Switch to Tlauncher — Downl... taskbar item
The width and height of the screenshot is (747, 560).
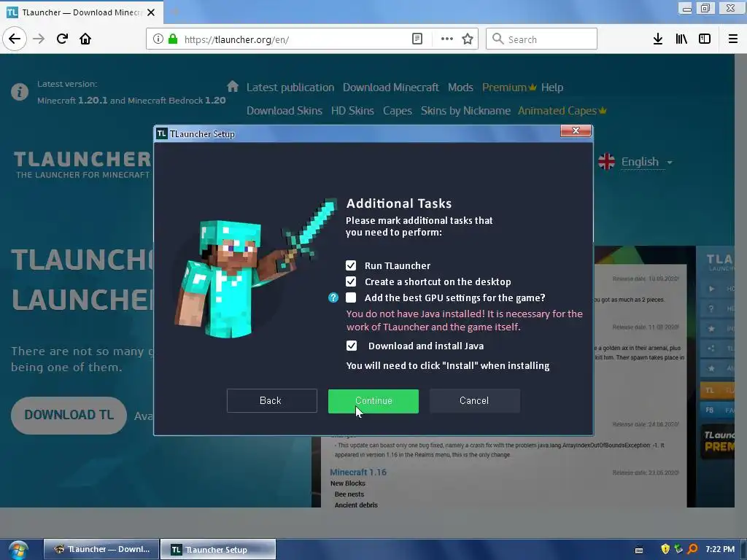[x=101, y=550]
